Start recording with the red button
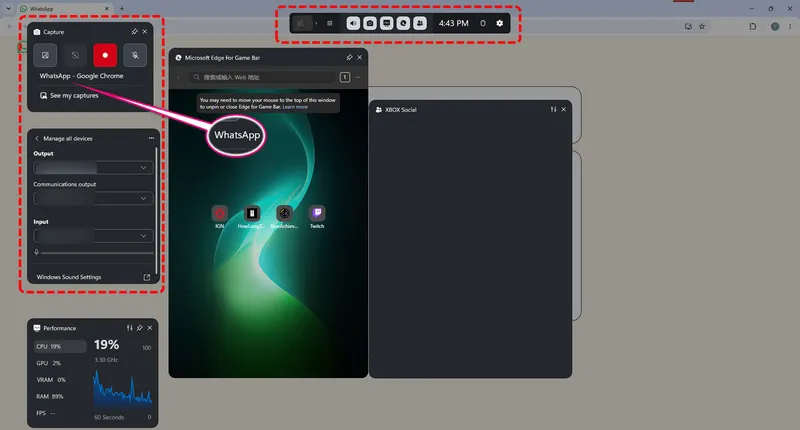The height and width of the screenshot is (430, 800). coord(105,55)
